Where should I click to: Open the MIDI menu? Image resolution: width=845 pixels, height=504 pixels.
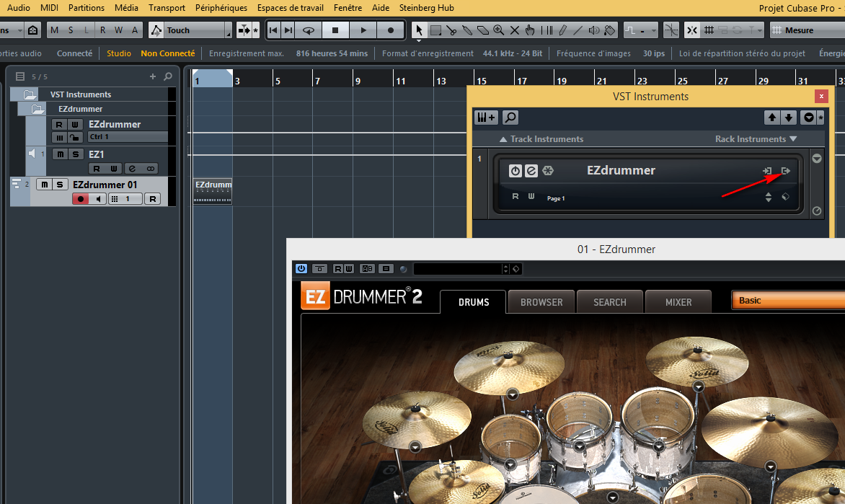[x=49, y=8]
